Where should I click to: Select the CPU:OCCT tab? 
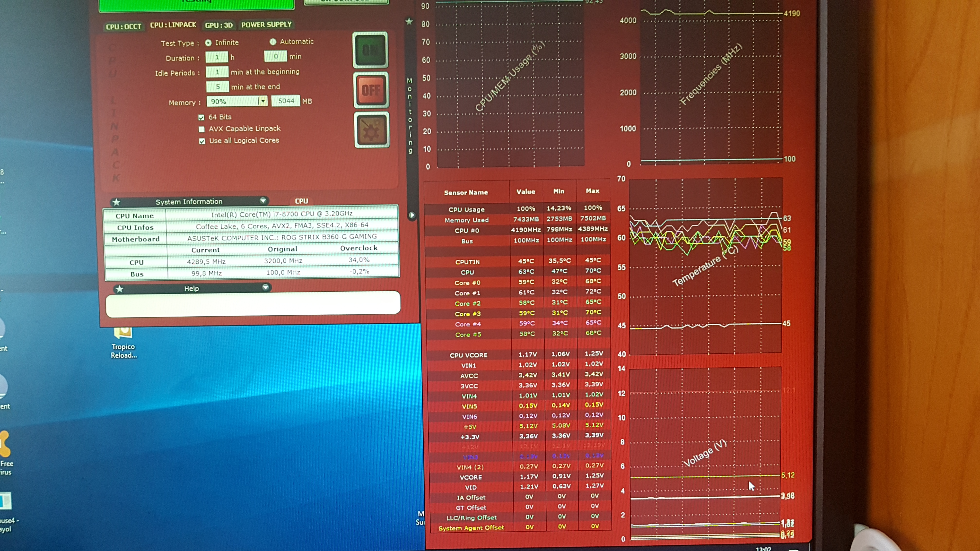click(123, 27)
